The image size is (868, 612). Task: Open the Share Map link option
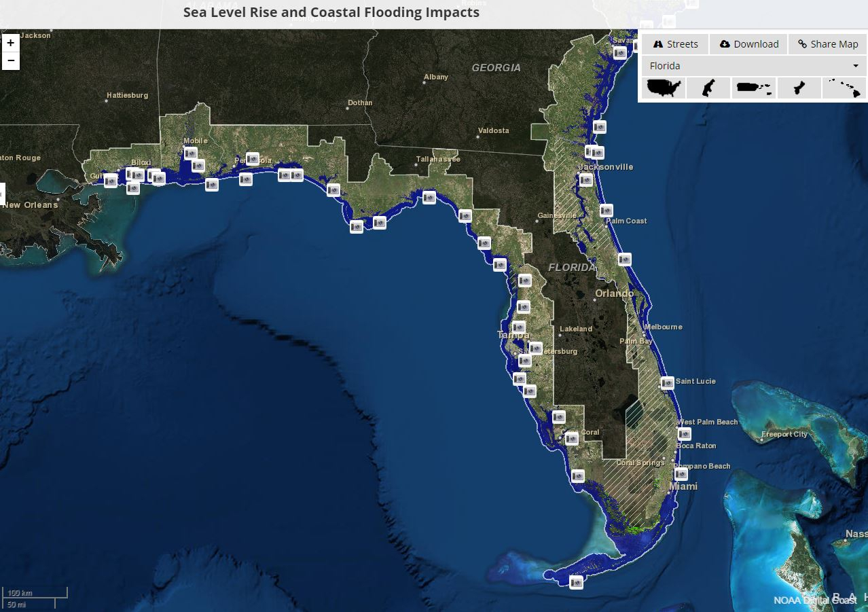point(828,44)
